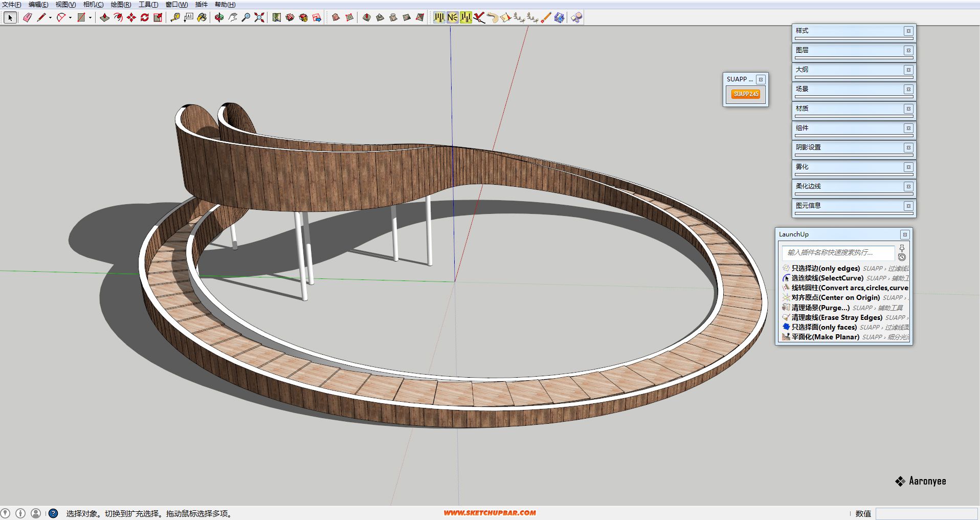Open the 3D Warehouse get models icon
The image size is (980, 520).
pos(290,17)
